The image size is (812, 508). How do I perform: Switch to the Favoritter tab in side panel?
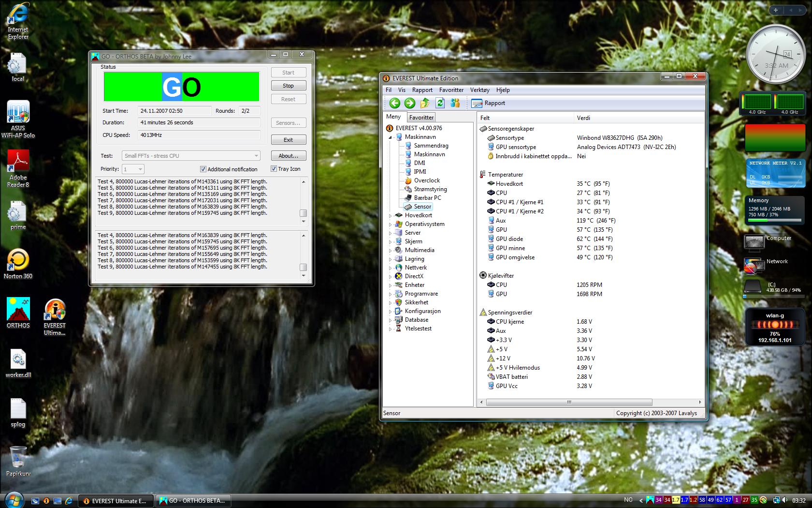pos(421,118)
